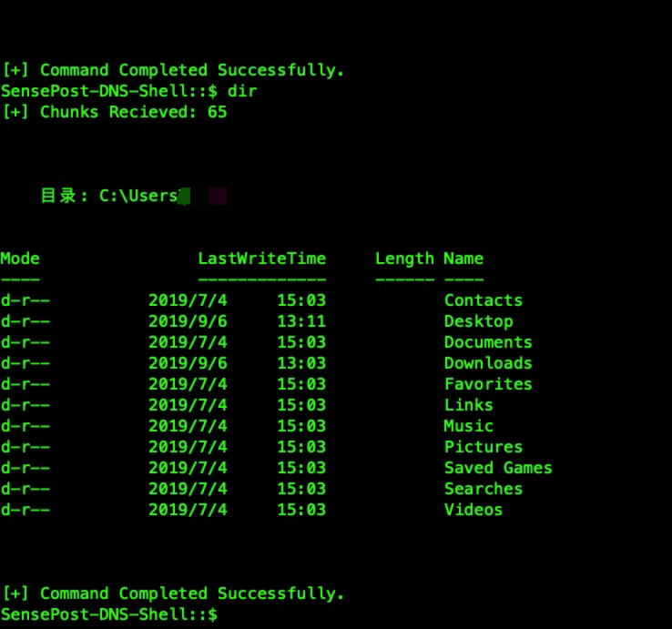Select the Links directory entry

(468, 405)
